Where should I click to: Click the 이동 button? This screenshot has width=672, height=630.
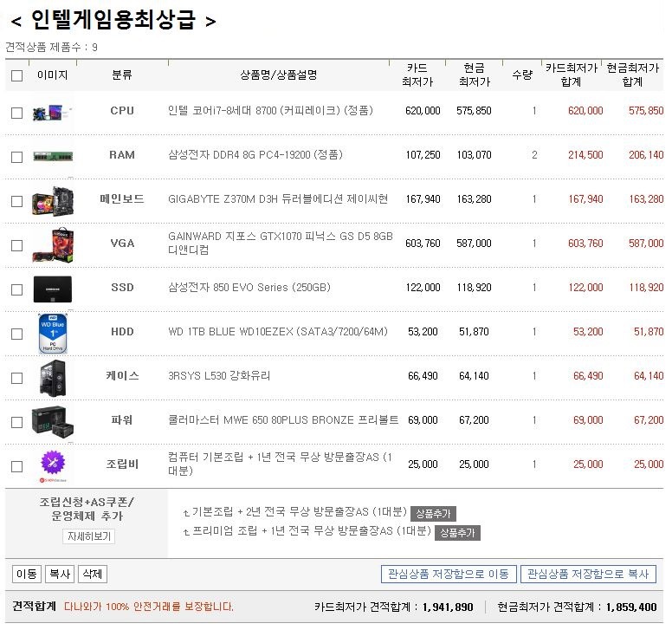pos(27,574)
